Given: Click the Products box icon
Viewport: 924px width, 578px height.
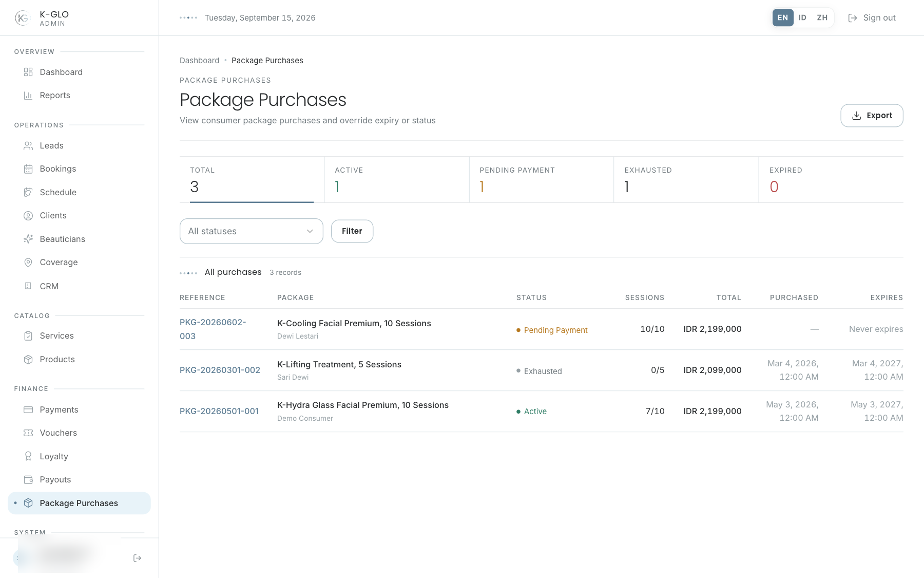Looking at the screenshot, I should point(28,360).
